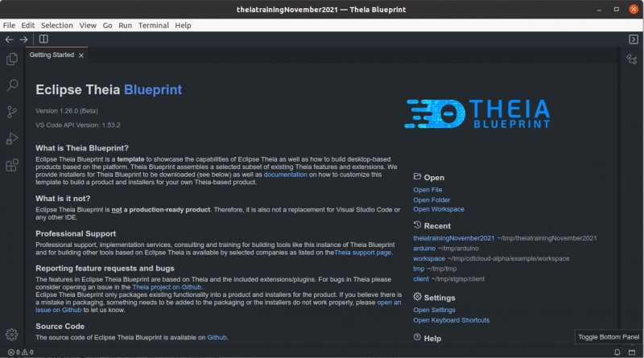Split the editor with the layout icon
This screenshot has width=644, height=358.
coord(43,39)
